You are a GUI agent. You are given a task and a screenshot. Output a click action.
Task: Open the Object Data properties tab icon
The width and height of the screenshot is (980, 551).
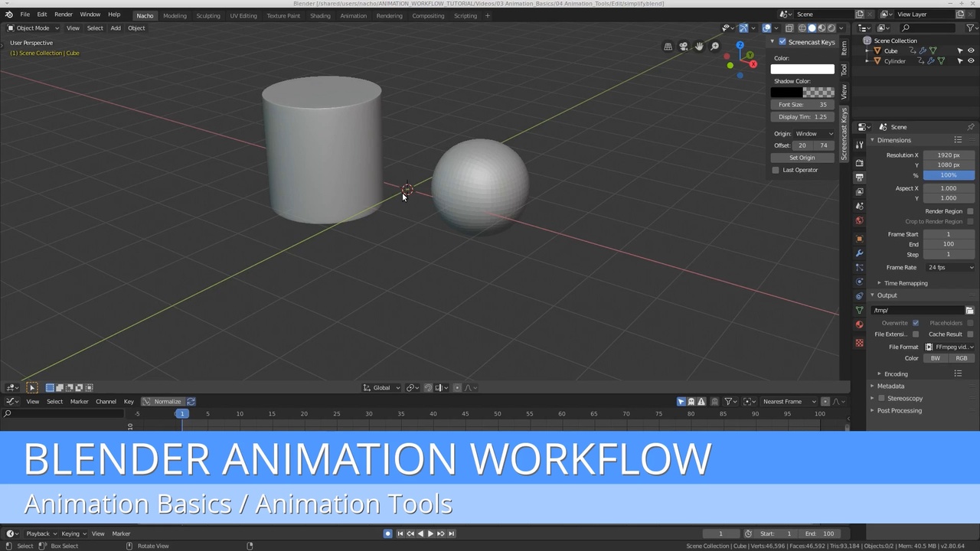click(859, 310)
